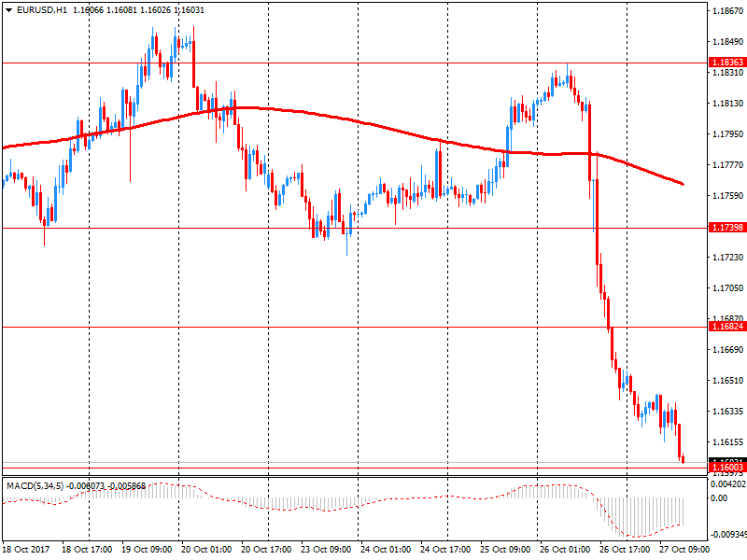Select the 1.18363 horizontal level price tag
Viewport: 747px width, 560px height.
tap(727, 63)
